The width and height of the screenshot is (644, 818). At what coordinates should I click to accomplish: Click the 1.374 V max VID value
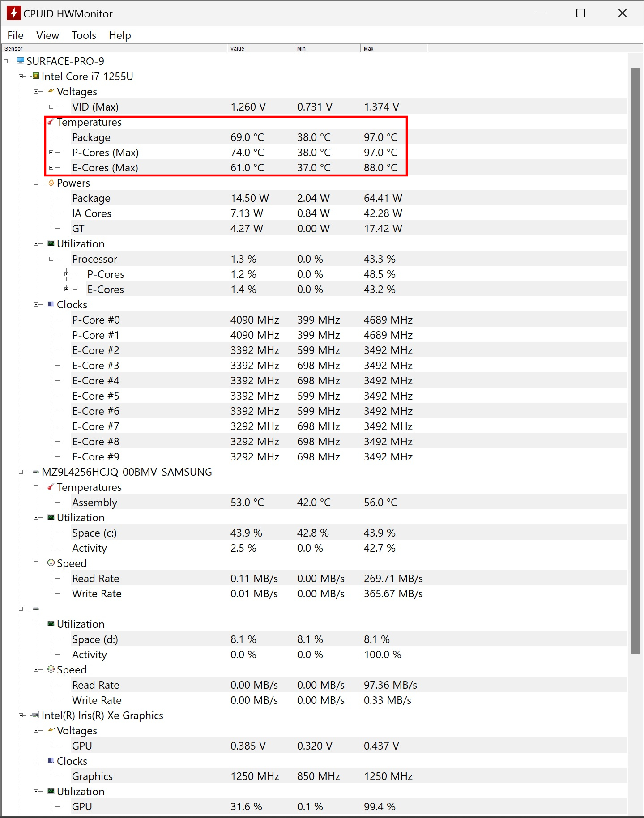coord(381,107)
